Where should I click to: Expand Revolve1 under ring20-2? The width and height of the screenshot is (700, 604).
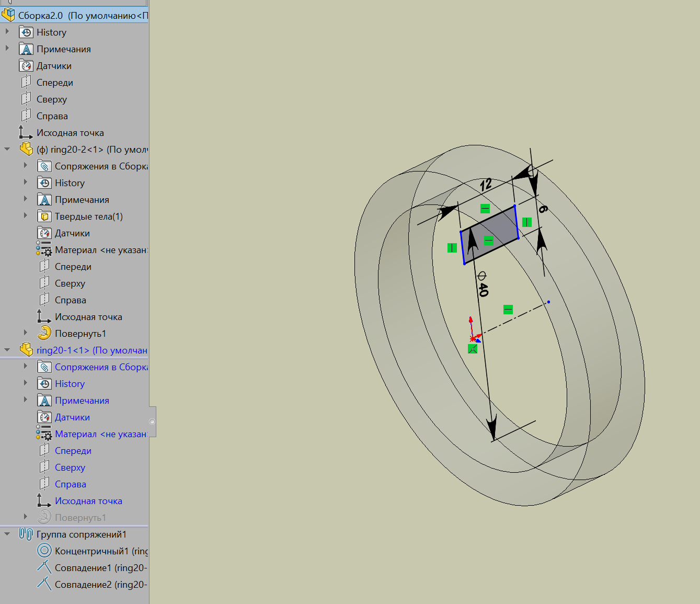pyautogui.click(x=26, y=333)
